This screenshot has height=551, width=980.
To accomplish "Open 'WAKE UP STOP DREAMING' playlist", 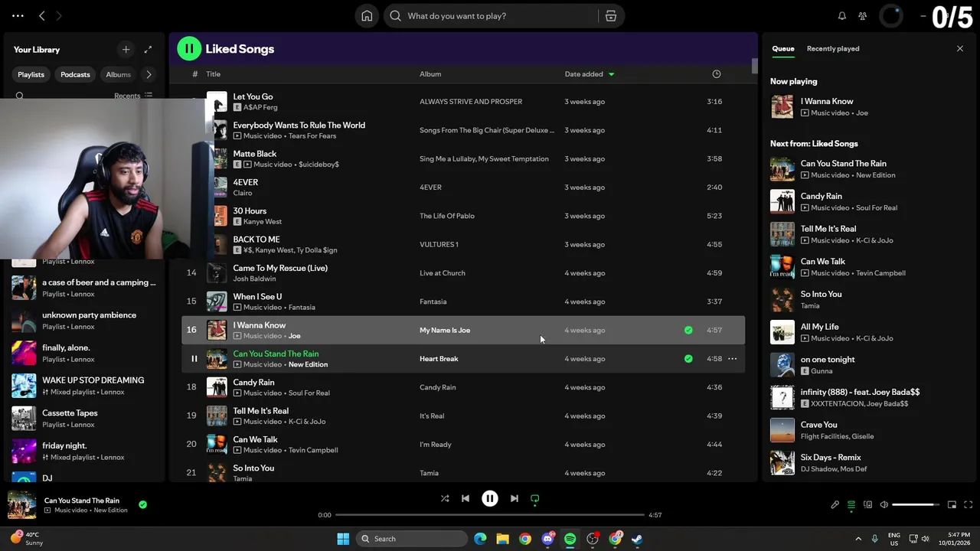I will [84, 386].
